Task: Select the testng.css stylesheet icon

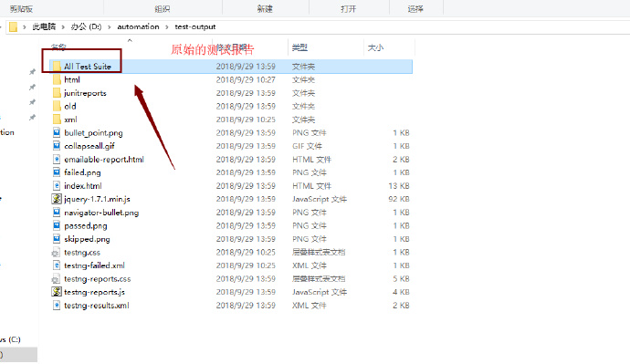Action: (56, 253)
